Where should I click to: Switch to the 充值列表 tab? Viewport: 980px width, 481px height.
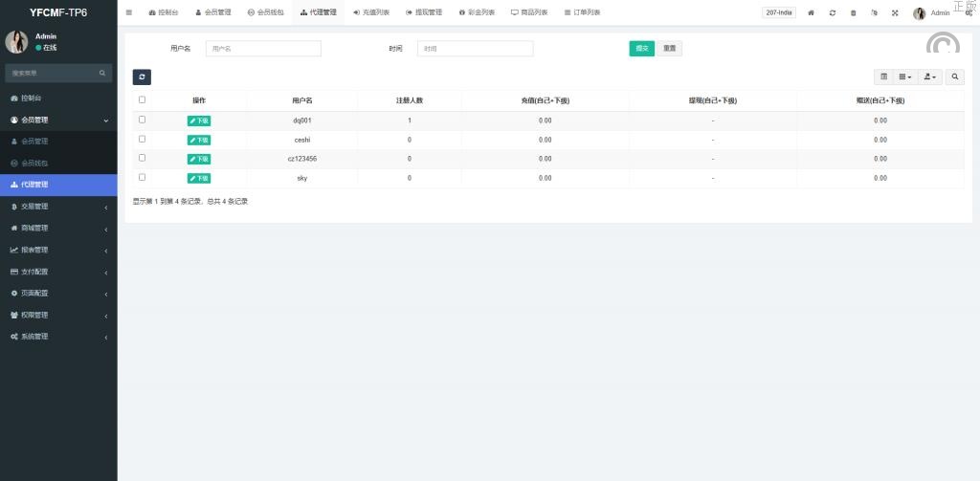tap(371, 12)
